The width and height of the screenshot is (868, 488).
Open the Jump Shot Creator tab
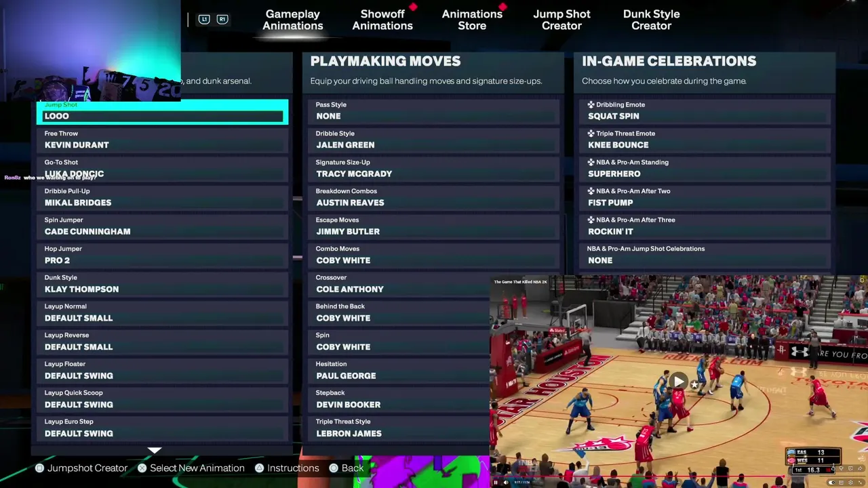pyautogui.click(x=561, y=20)
